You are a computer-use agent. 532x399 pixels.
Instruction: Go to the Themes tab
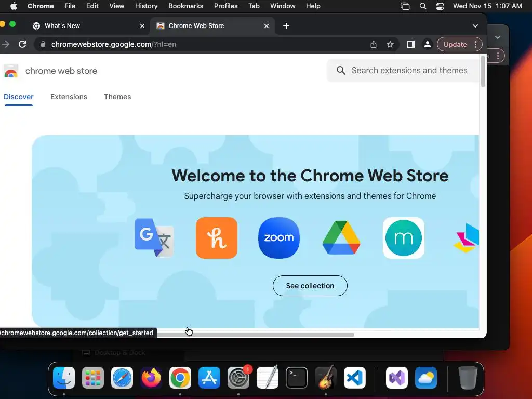point(117,97)
